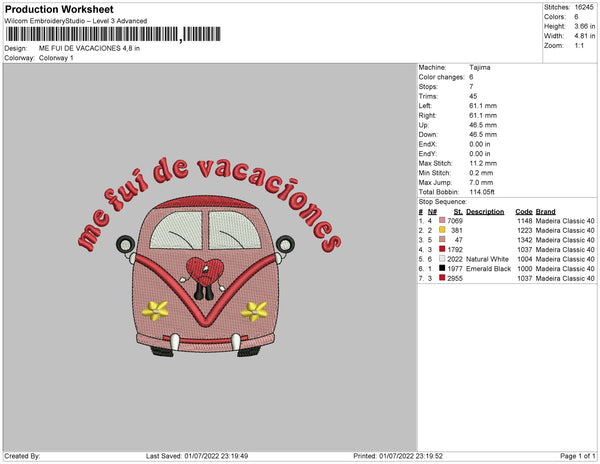Click the St. column header

[x=457, y=212]
